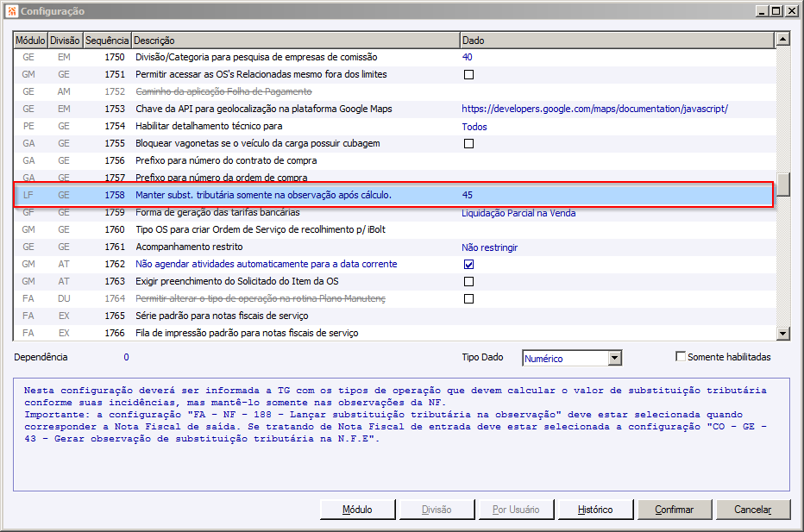Click value 40 in row 1750
The width and height of the screenshot is (804, 532).
467,57
